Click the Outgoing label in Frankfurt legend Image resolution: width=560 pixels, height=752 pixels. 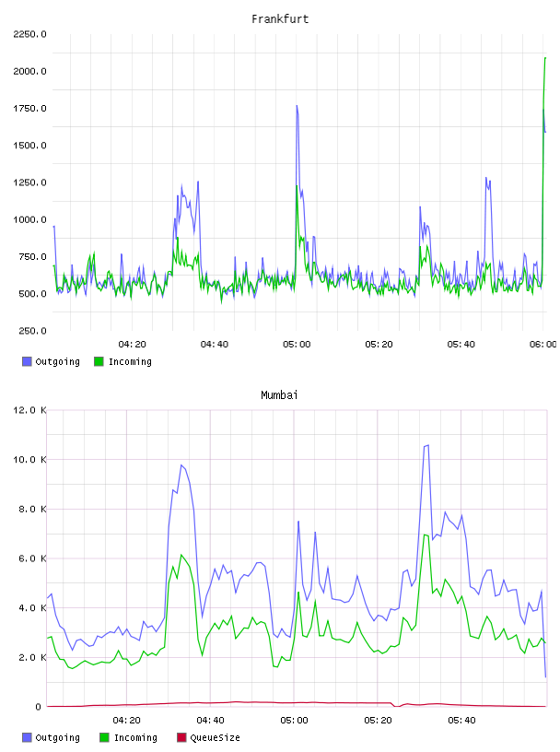pyautogui.click(x=57, y=362)
